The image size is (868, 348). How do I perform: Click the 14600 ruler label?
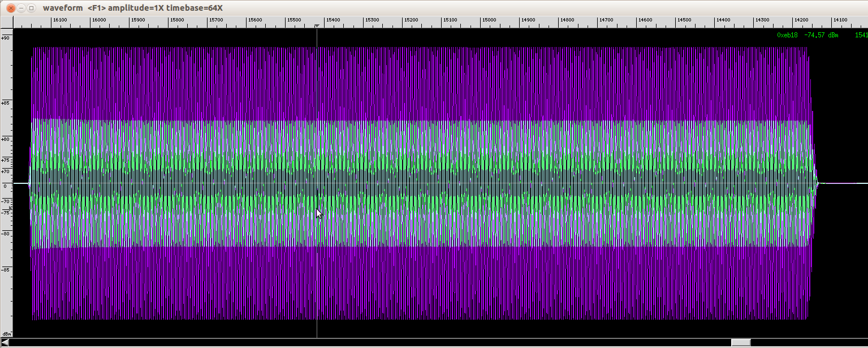tap(645, 20)
